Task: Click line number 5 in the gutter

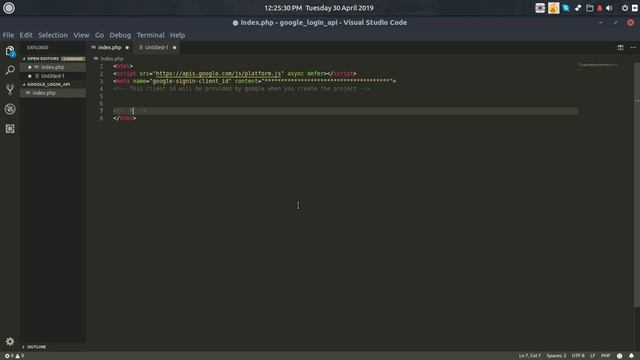Action: click(x=101, y=96)
